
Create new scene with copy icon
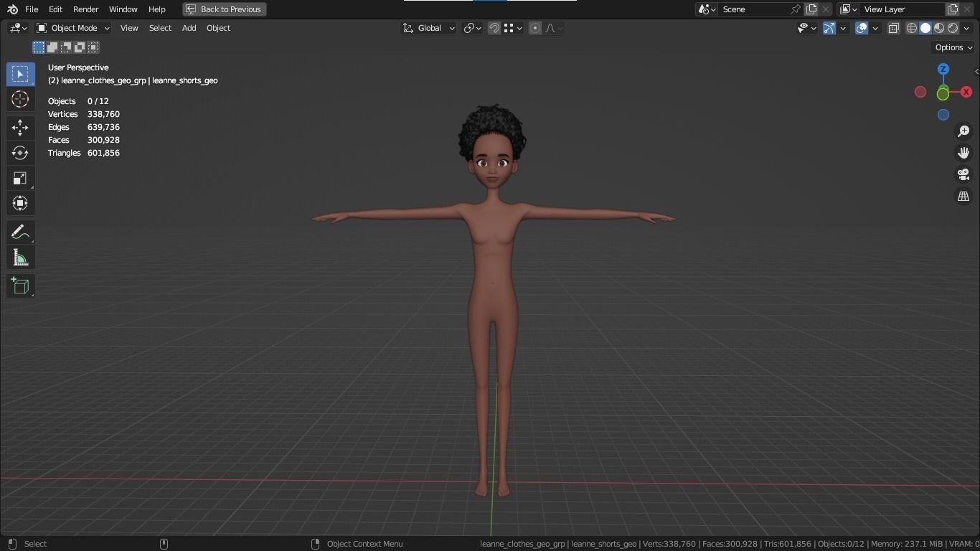(x=811, y=9)
